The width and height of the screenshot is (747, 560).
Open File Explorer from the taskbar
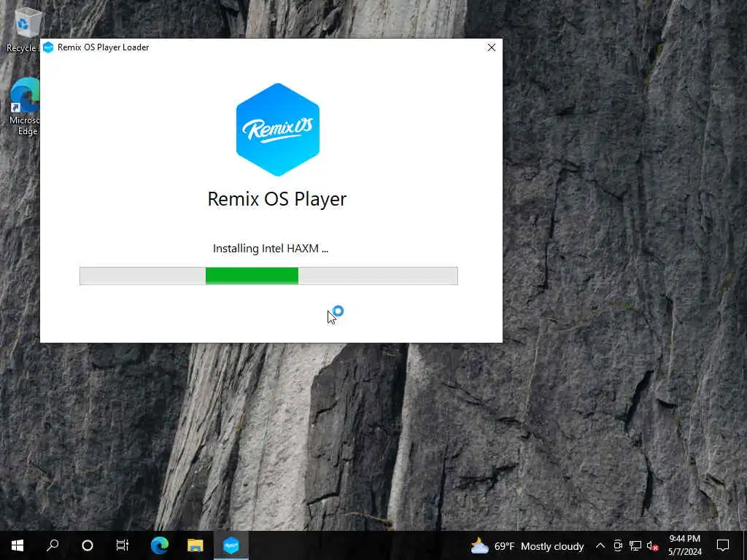196,545
